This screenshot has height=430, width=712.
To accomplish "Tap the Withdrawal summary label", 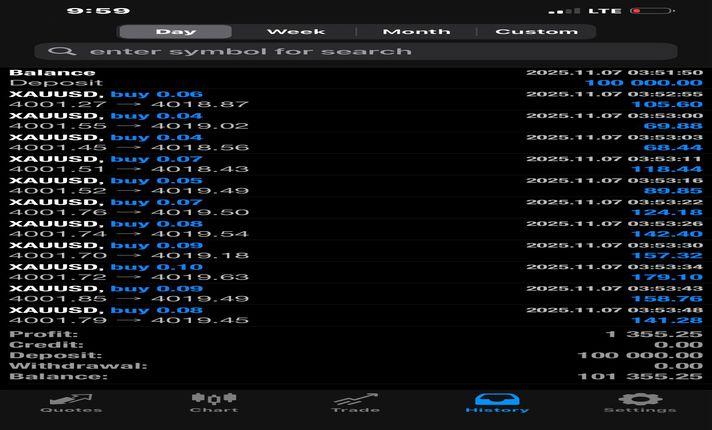I will click(78, 366).
